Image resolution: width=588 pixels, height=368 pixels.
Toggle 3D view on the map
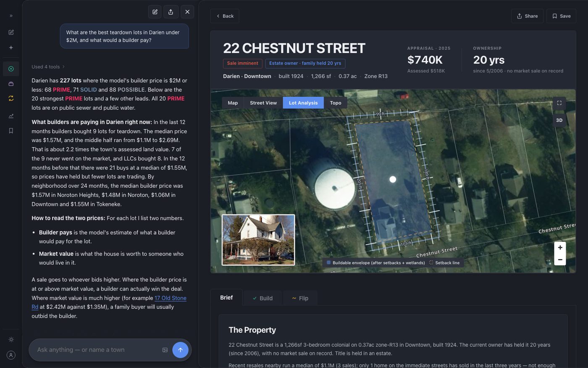(559, 120)
